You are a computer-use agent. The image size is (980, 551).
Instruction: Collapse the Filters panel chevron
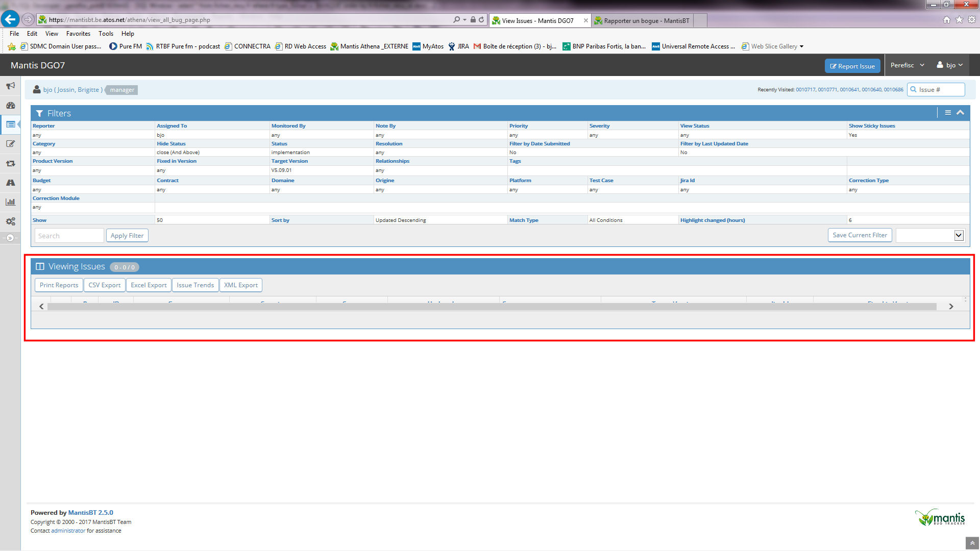960,113
